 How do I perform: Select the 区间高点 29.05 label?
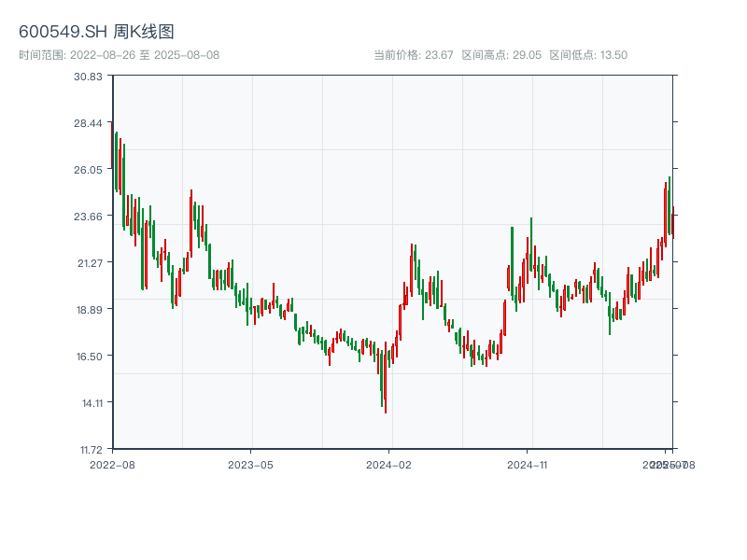(x=501, y=55)
